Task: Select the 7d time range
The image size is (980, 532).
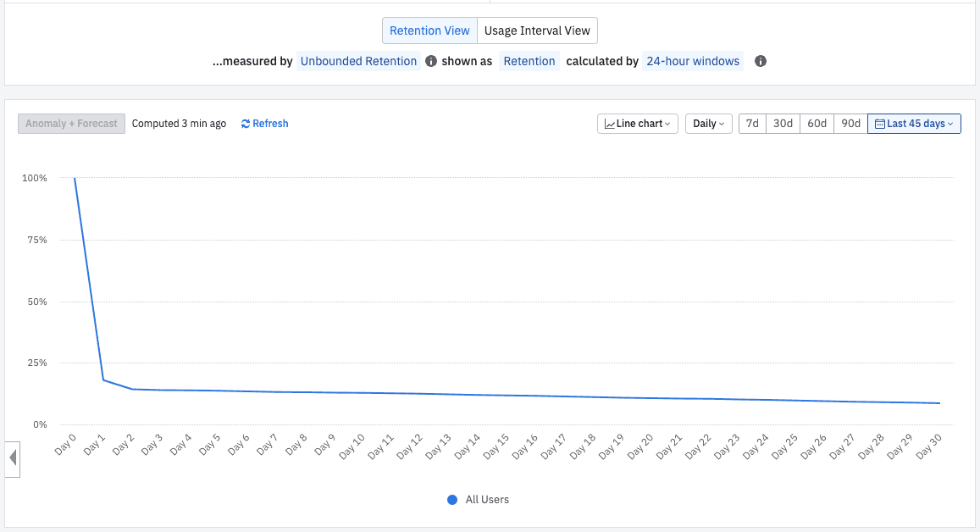Action: point(752,124)
